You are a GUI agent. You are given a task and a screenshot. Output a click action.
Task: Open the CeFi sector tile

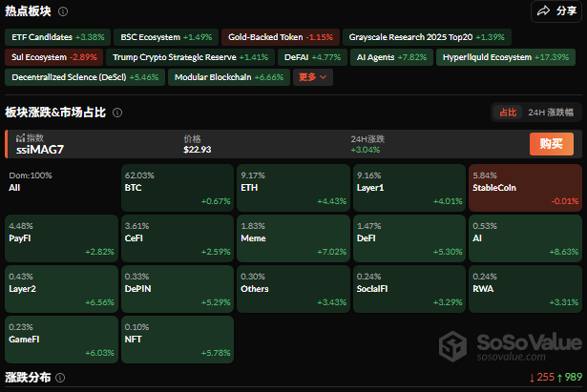tap(178, 238)
